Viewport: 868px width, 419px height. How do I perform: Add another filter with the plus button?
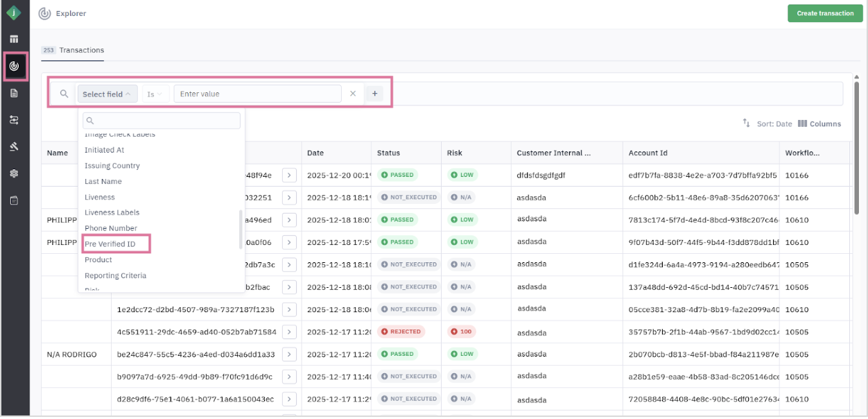click(x=374, y=94)
